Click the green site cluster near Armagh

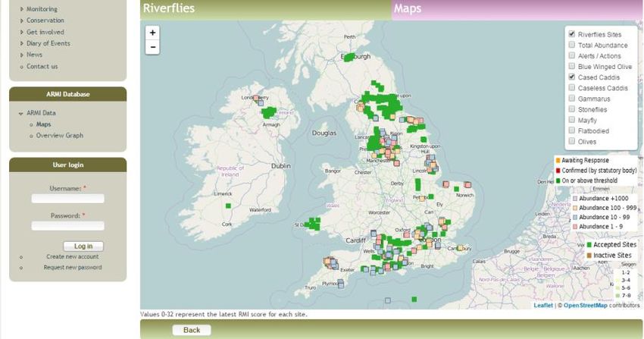coord(269,112)
